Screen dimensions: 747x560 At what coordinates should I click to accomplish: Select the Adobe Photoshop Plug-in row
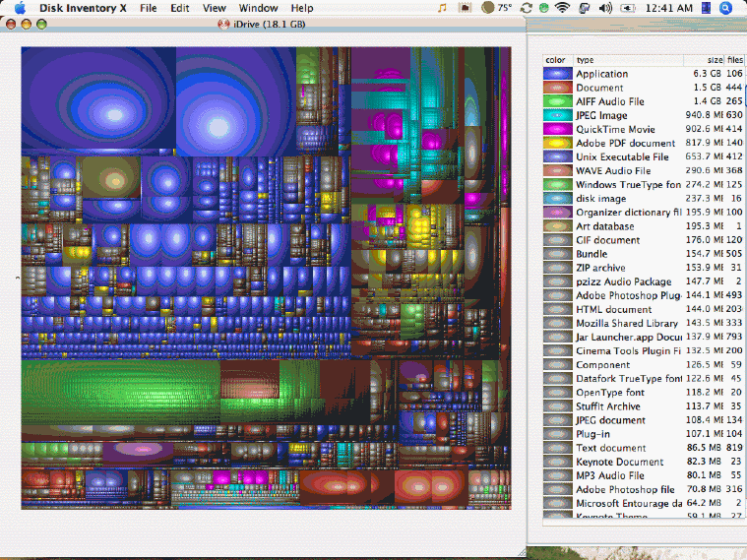click(x=643, y=295)
